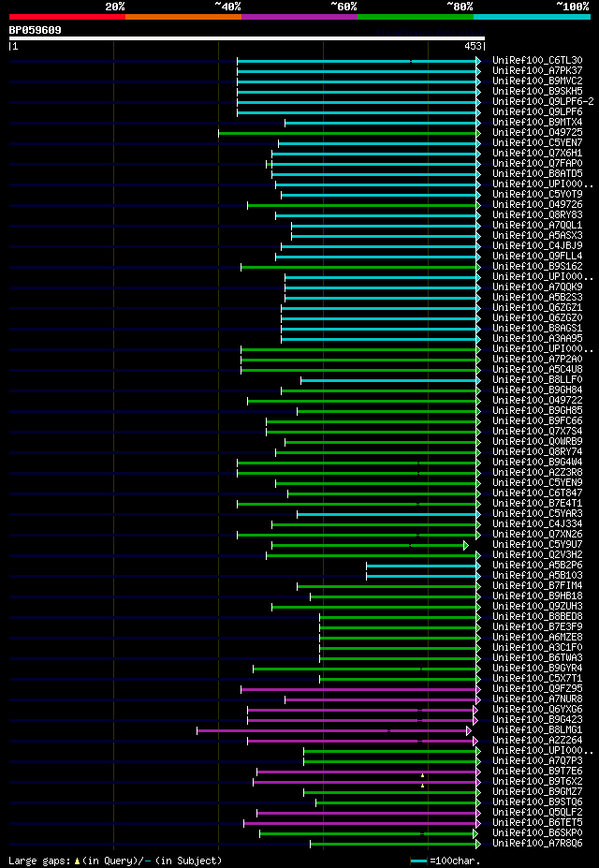This screenshot has width=599, height=868.
Task: Select the UniRef100_A5ASX3 label
Action: pyautogui.click(x=537, y=236)
